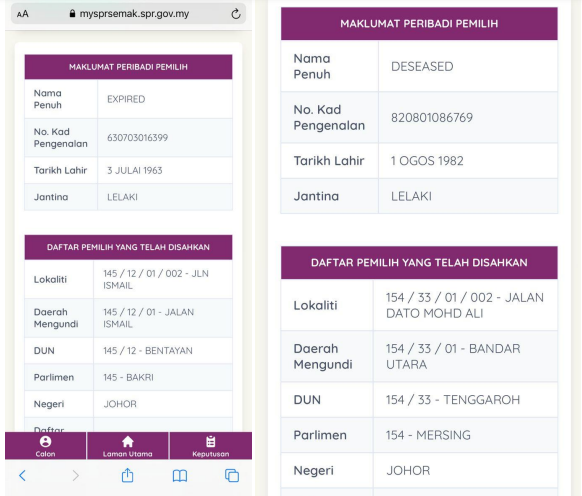Reload the page with the refresh icon
The height and width of the screenshot is (496, 582).
coord(236,14)
